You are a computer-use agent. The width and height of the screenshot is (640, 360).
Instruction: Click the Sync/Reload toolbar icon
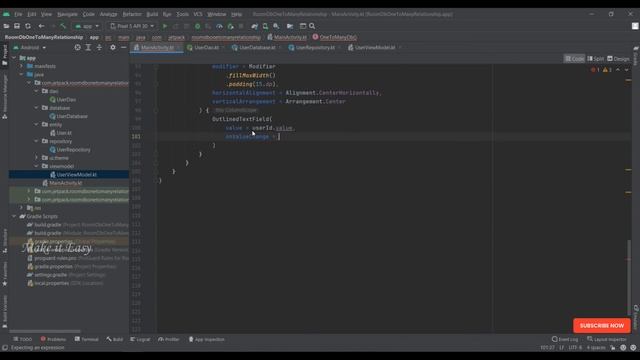pos(28,26)
